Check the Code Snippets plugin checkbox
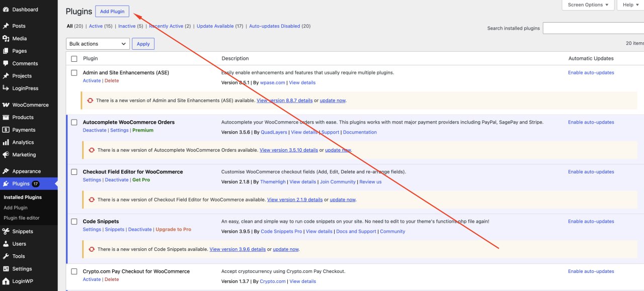 [x=74, y=222]
